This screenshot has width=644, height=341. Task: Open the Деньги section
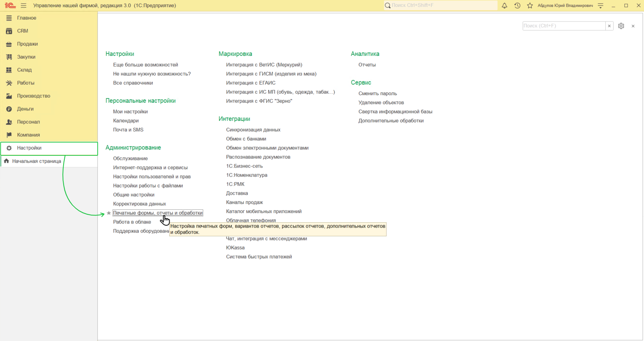tap(49, 109)
